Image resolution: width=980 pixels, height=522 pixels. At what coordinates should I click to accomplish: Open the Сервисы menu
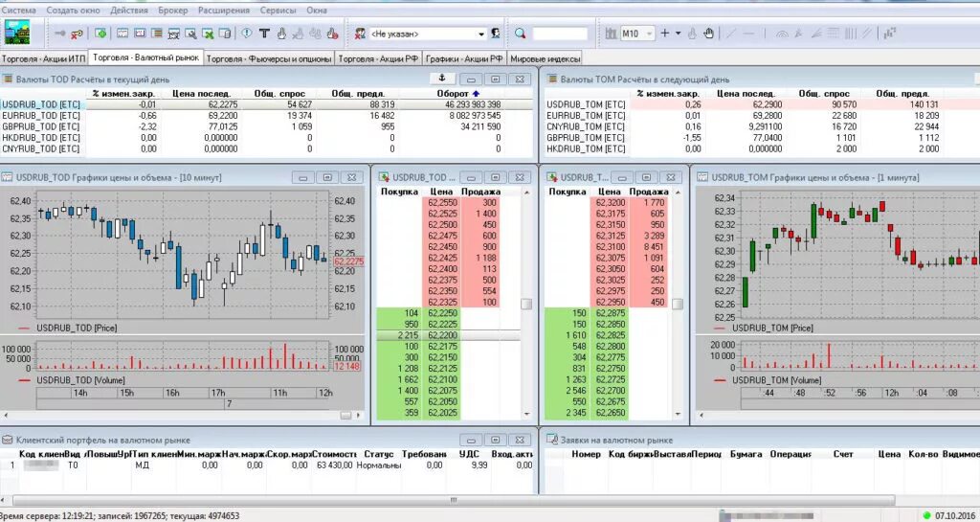tap(278, 10)
